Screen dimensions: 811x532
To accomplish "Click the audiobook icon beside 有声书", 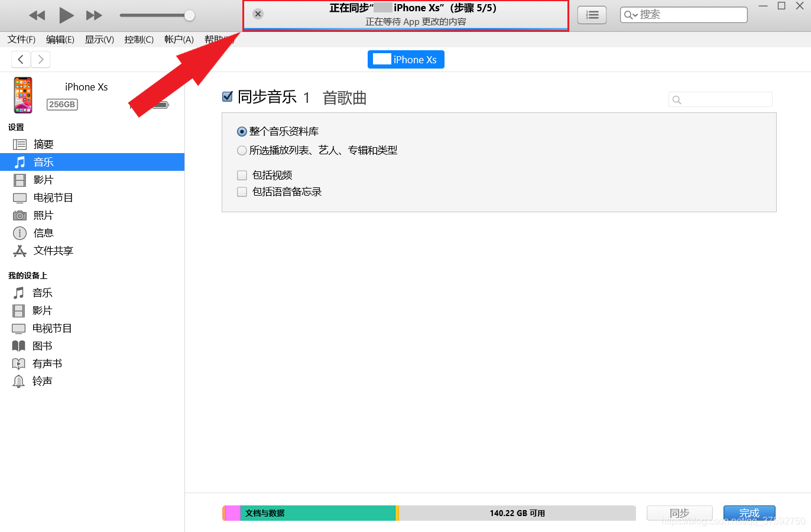I will point(19,364).
